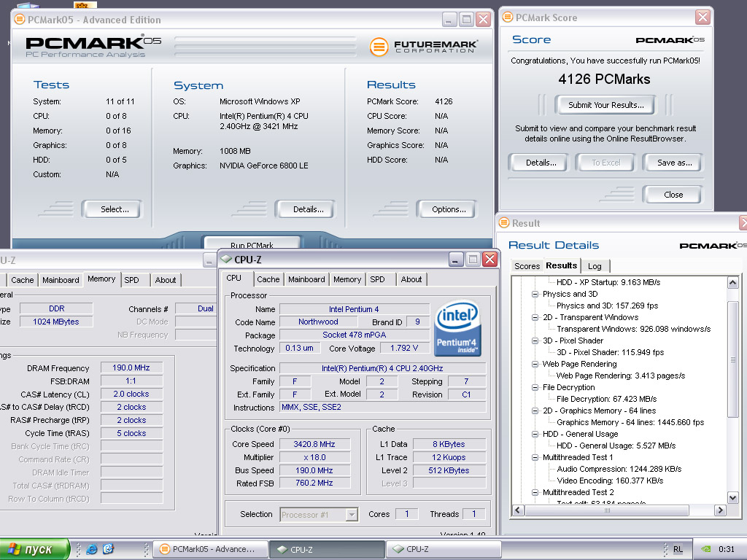
Task: Click the Futuremark orange logo icon
Action: [379, 47]
